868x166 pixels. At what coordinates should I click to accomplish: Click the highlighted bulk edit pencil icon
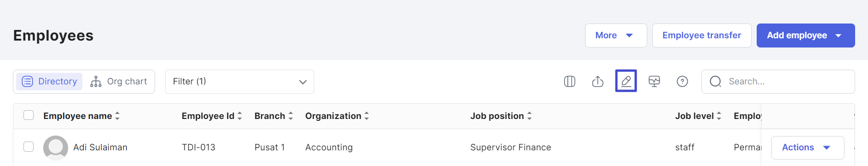[626, 81]
